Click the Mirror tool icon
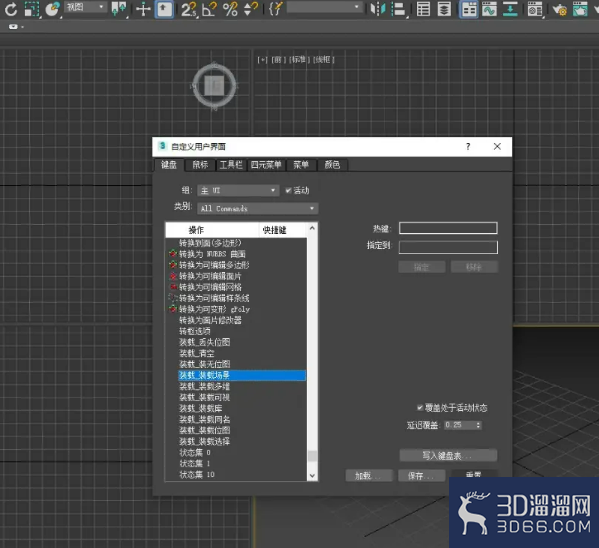This screenshot has height=548, width=599. pos(378,9)
